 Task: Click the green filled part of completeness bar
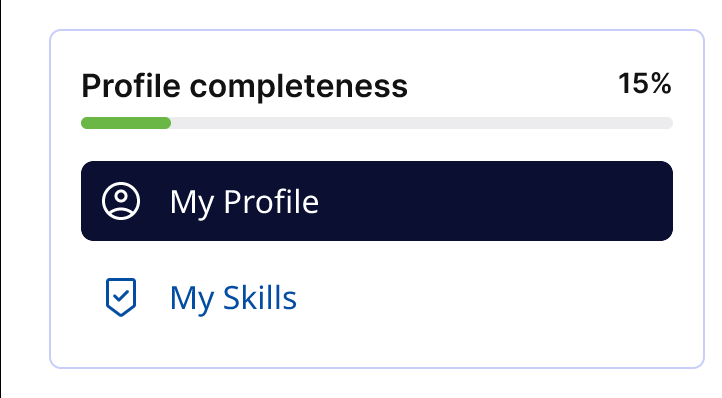pyautogui.click(x=126, y=123)
